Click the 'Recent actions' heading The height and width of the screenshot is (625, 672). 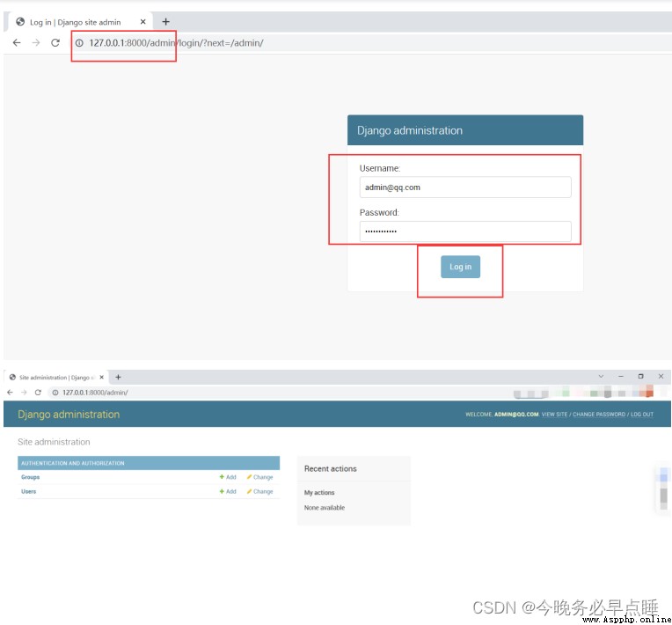coord(331,469)
